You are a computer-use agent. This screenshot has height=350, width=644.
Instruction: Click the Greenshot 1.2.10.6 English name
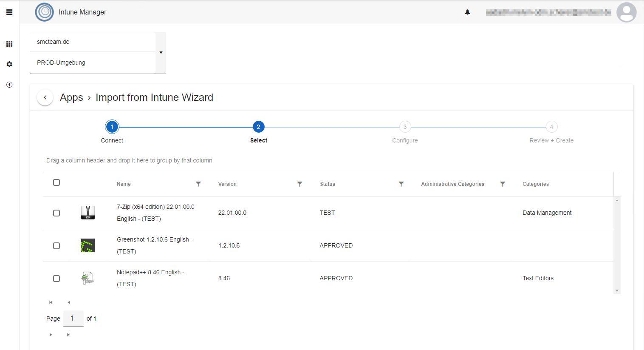pyautogui.click(x=155, y=245)
